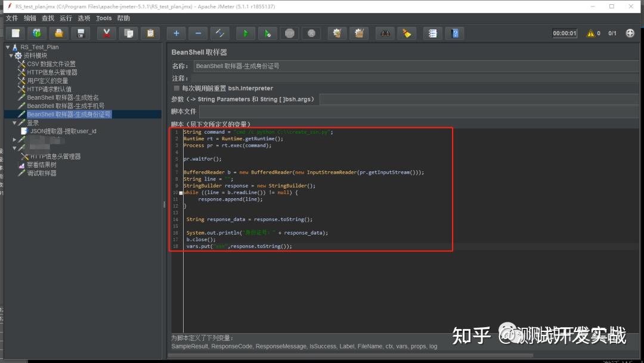644x363 pixels.
Task: Click the 0/1 thread count indicator
Action: click(x=612, y=33)
